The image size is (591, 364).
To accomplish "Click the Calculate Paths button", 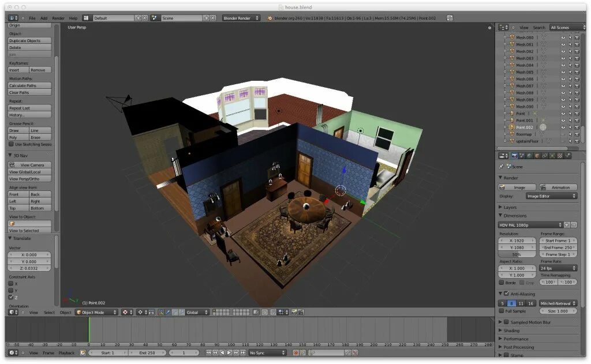I will click(x=29, y=85).
